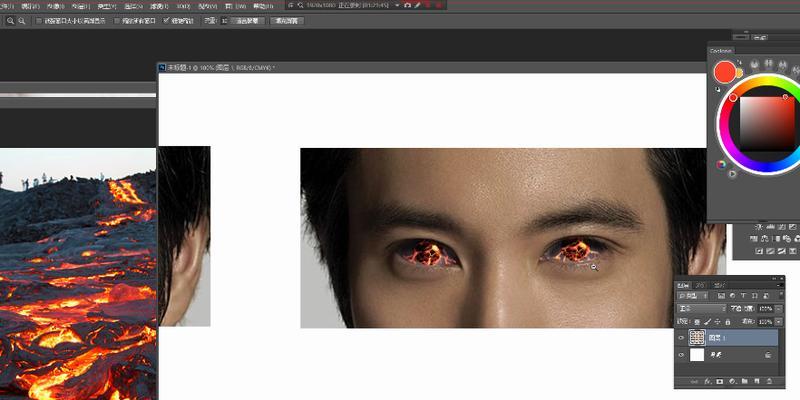
Task: Click the swap colors arrow in Coolorus
Action: (x=739, y=62)
